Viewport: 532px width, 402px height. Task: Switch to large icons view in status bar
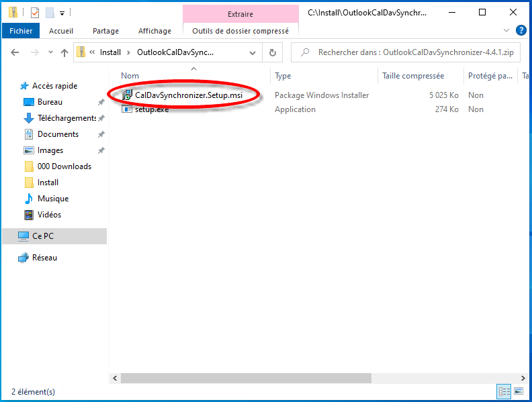(x=519, y=391)
